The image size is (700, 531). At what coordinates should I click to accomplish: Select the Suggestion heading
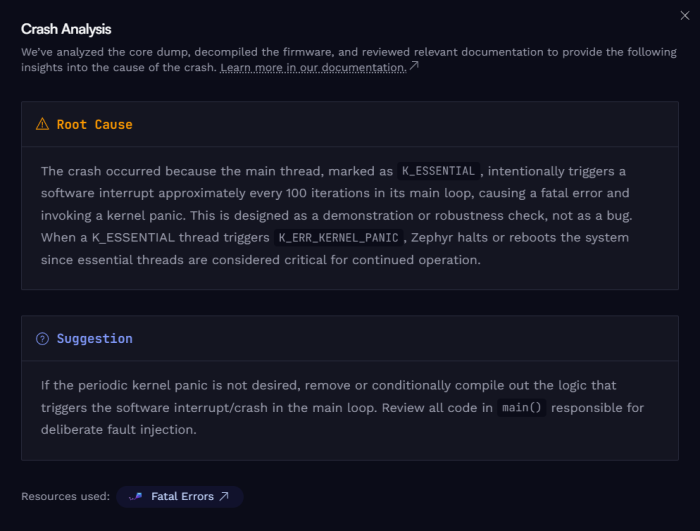[x=95, y=339]
